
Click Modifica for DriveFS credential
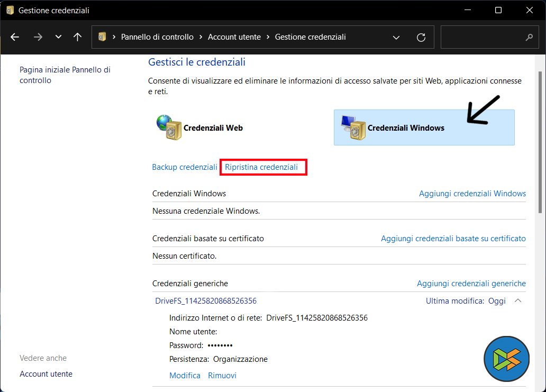tap(185, 376)
